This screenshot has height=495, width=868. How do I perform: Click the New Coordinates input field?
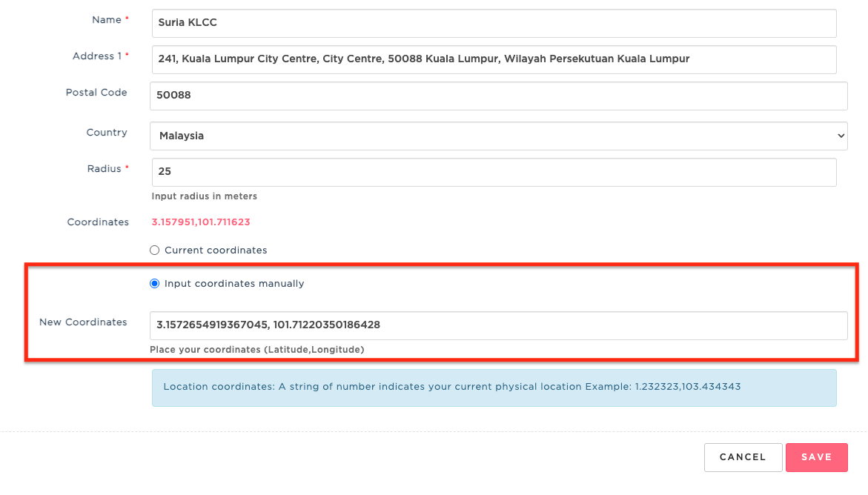click(498, 325)
